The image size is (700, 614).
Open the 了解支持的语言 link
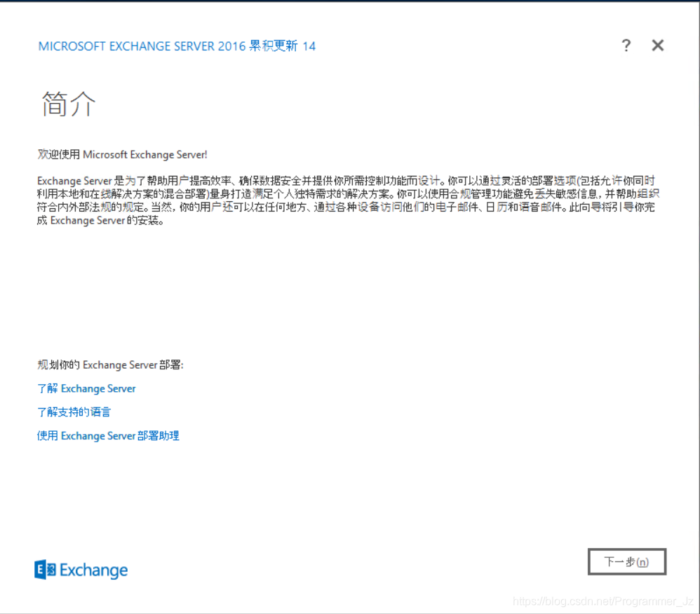[x=74, y=412]
